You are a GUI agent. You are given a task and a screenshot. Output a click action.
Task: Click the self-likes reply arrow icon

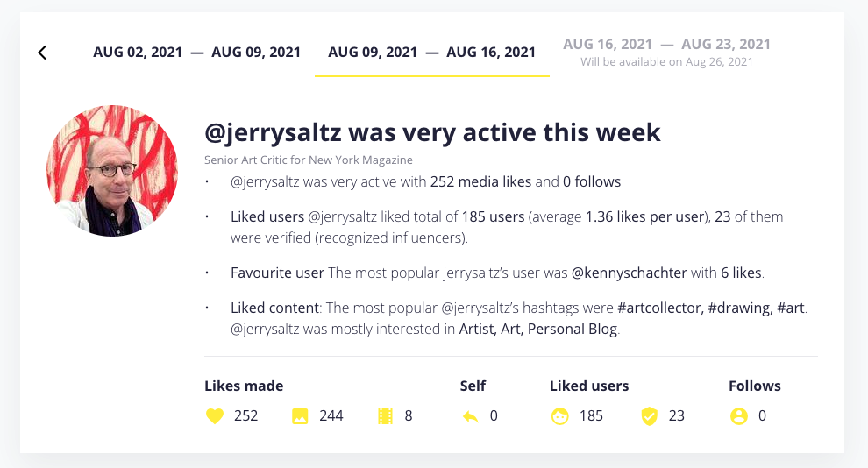tap(471, 416)
